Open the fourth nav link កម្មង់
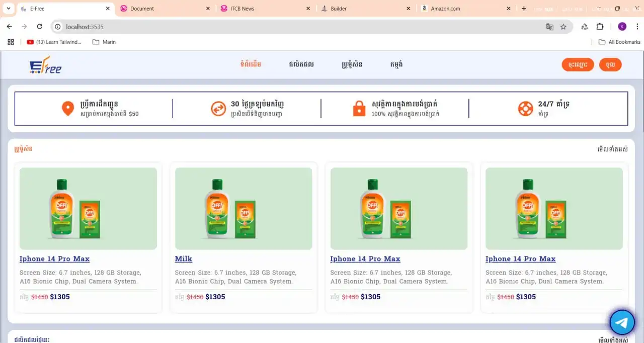644x343 pixels. (x=396, y=64)
